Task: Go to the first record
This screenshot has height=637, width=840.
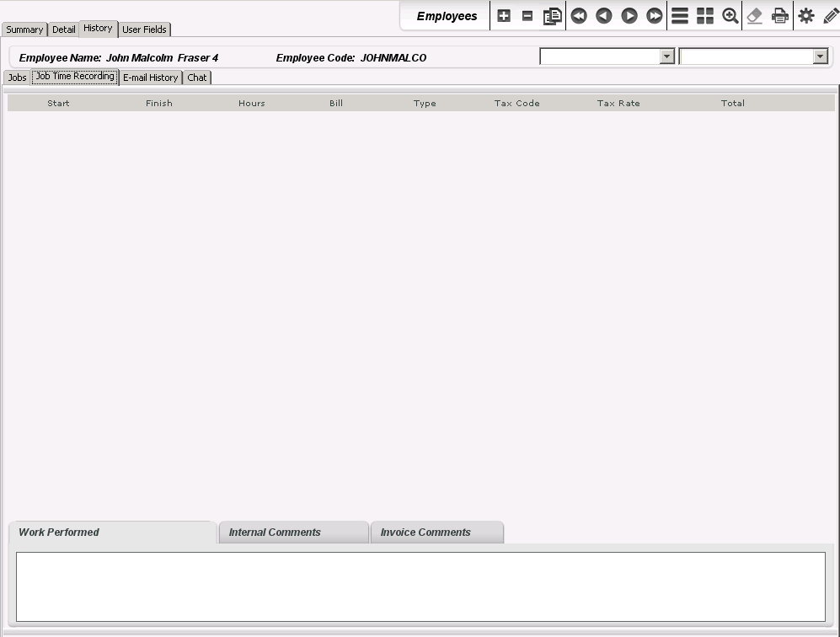Action: tap(579, 16)
